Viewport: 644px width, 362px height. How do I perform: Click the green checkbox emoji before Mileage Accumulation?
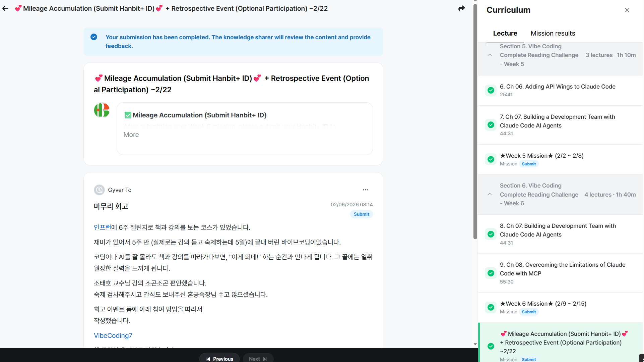pyautogui.click(x=128, y=115)
